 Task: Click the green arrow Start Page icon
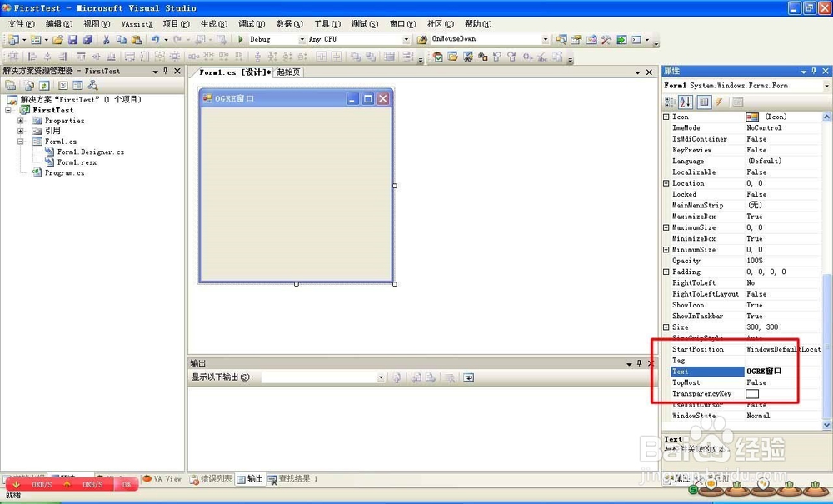621,40
